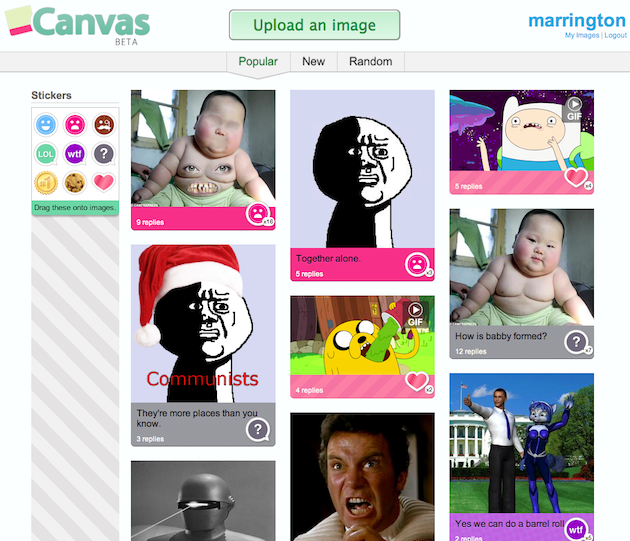Choose the green LOL sticker
This screenshot has width=630, height=541.
coord(46,154)
